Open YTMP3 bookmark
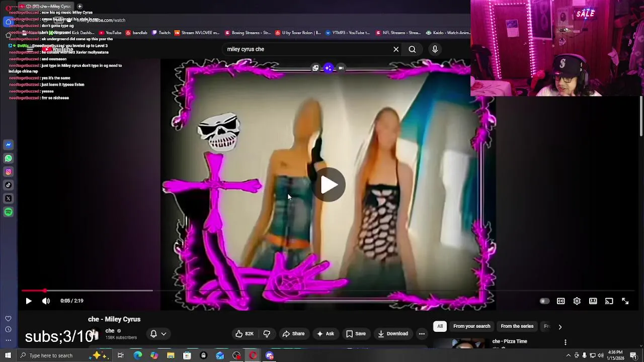Viewport: 644px width, 362px height. coord(348,33)
